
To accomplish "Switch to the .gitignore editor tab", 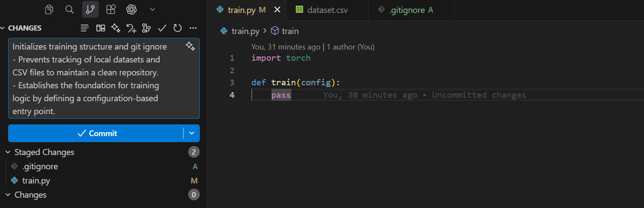I will point(411,10).
